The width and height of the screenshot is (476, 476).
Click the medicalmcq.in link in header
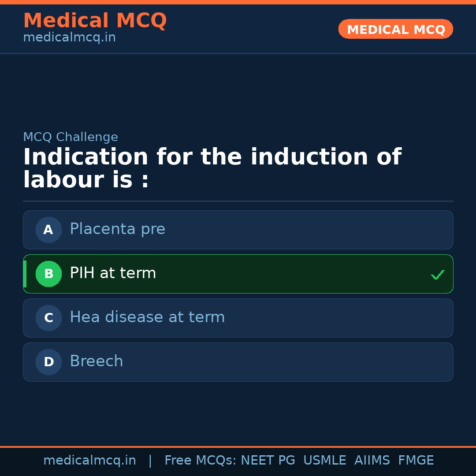(x=69, y=37)
